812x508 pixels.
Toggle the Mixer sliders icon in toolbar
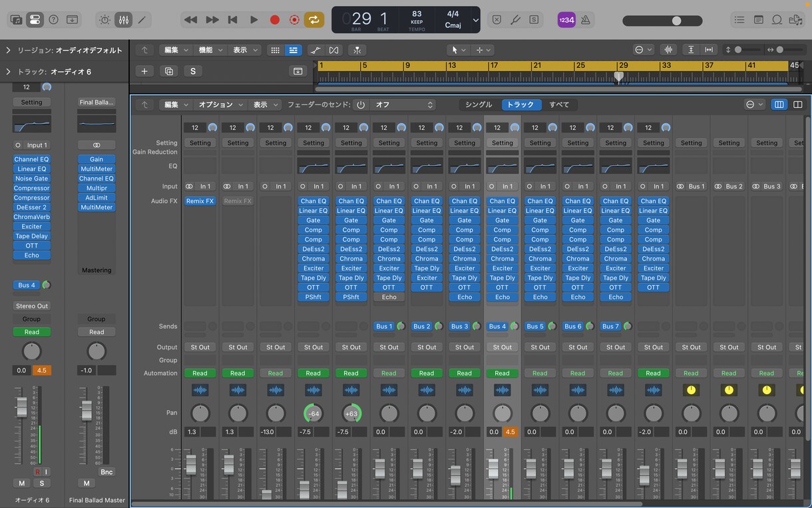tap(123, 20)
